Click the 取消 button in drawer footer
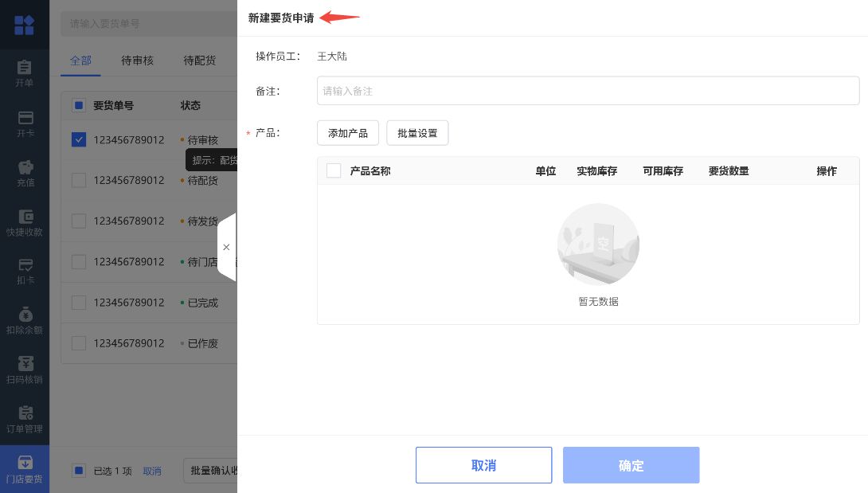The width and height of the screenshot is (868, 493). click(x=483, y=465)
